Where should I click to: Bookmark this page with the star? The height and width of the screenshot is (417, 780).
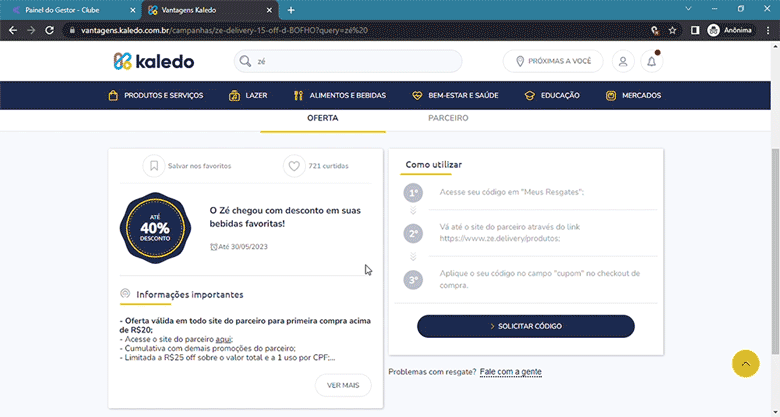(673, 30)
